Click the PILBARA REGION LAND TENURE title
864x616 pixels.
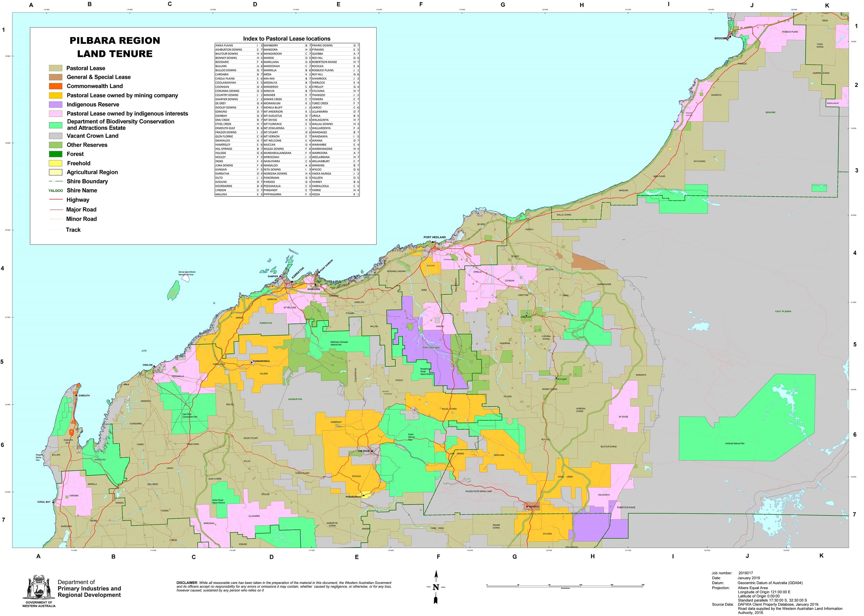(115, 47)
